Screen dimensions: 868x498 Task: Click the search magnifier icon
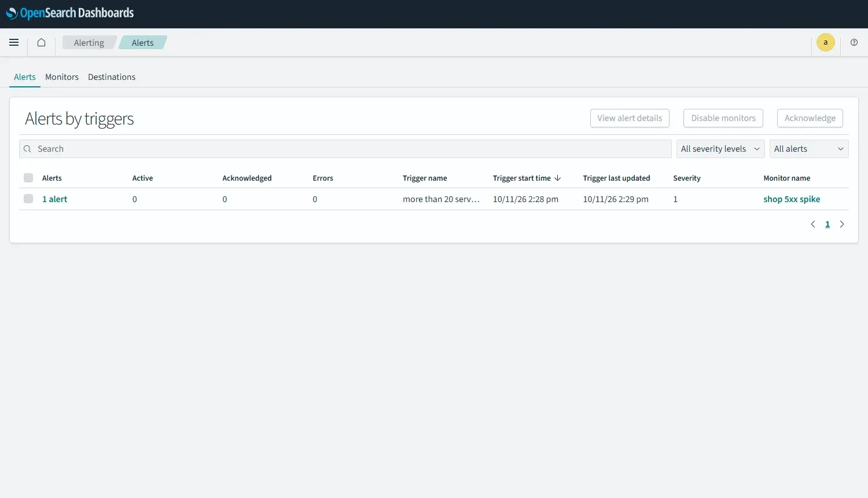coord(27,149)
